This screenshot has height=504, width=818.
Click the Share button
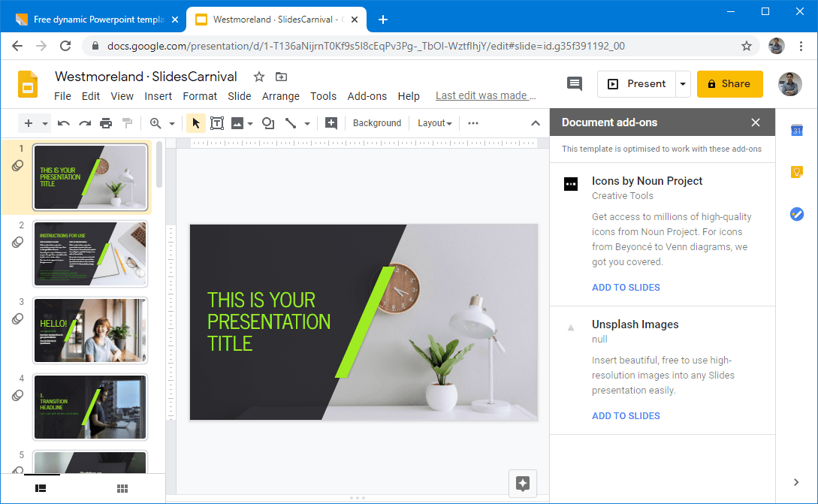point(729,84)
